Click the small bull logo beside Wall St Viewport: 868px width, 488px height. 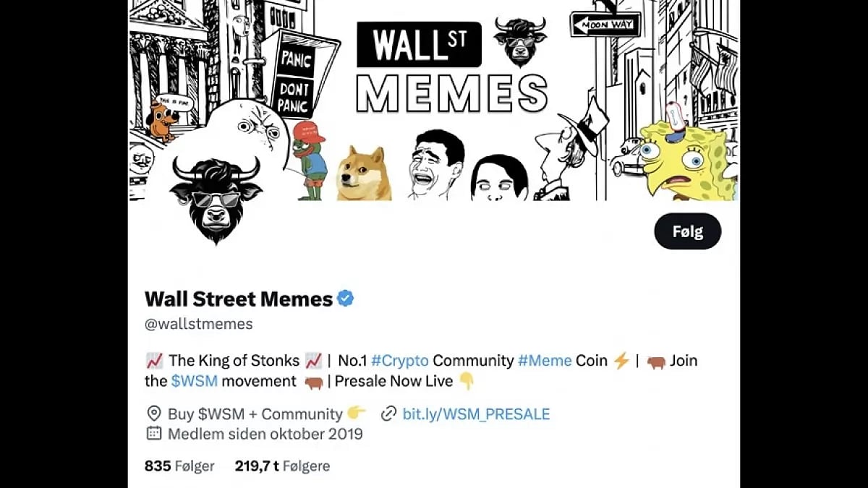pos(521,41)
